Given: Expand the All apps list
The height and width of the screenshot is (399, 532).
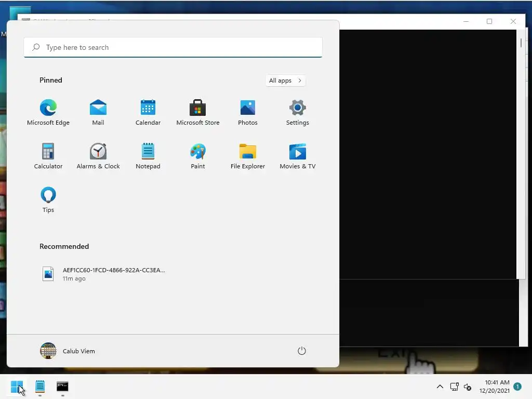Looking at the screenshot, I should click(x=285, y=81).
